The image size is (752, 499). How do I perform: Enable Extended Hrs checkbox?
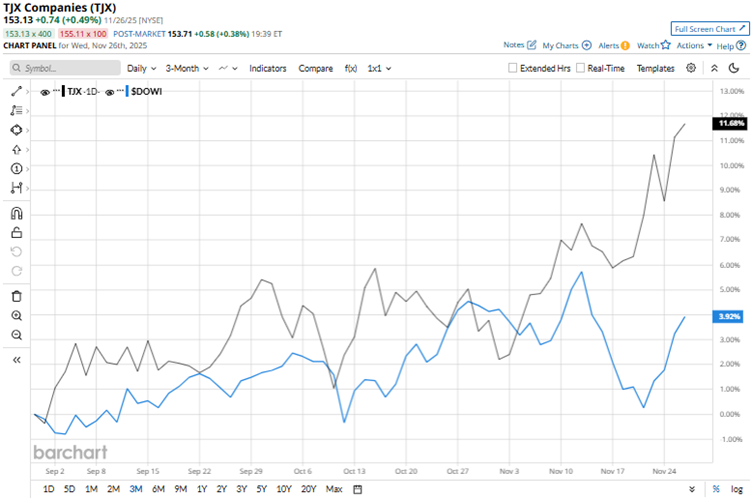click(513, 68)
